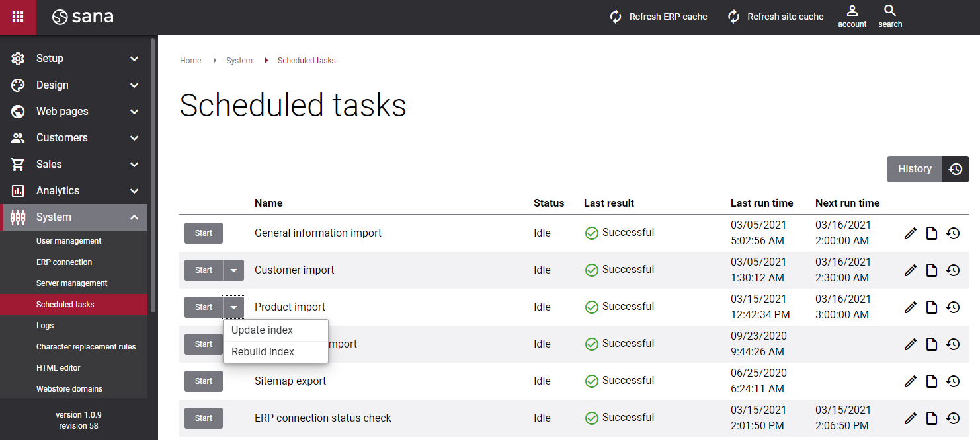Click the History clock icon button
The image size is (980, 440).
coord(955,169)
